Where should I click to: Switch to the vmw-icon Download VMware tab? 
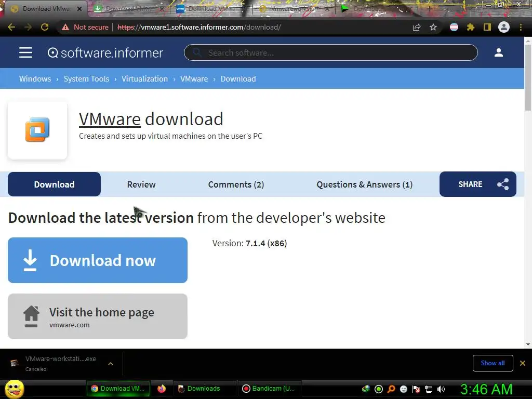pyautogui.click(x=210, y=9)
